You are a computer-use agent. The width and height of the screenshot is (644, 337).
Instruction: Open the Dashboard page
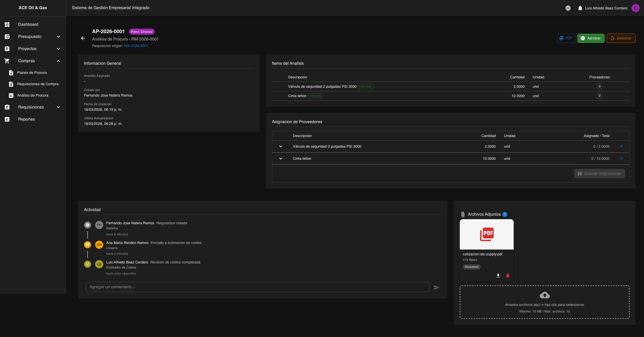28,25
